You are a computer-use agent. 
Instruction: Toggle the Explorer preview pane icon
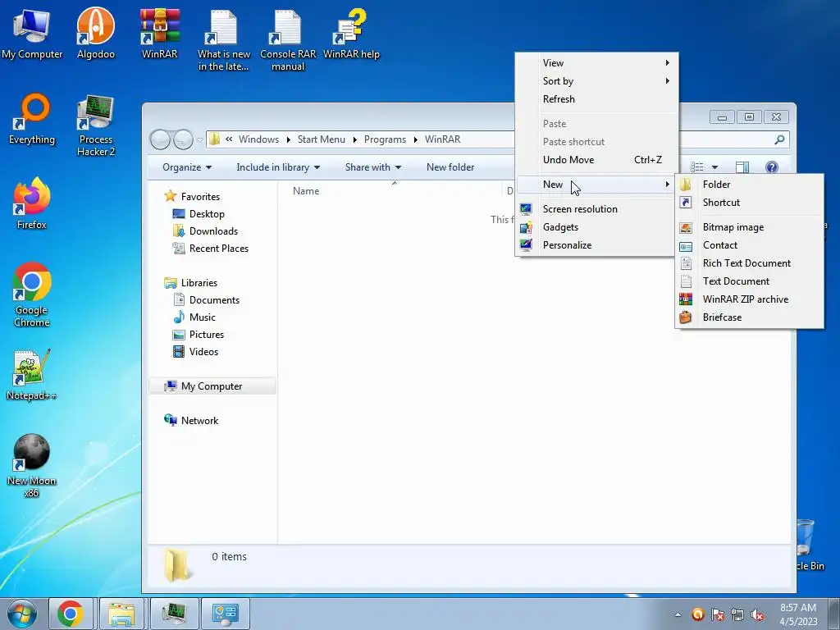tap(742, 167)
